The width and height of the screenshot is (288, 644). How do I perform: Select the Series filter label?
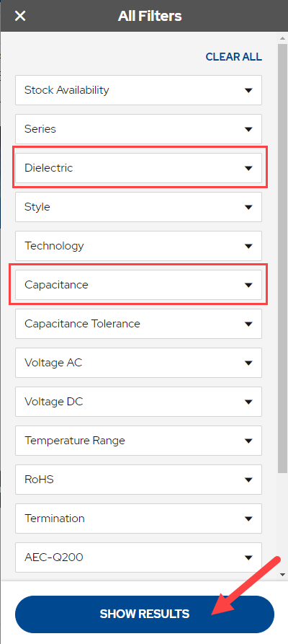point(40,129)
